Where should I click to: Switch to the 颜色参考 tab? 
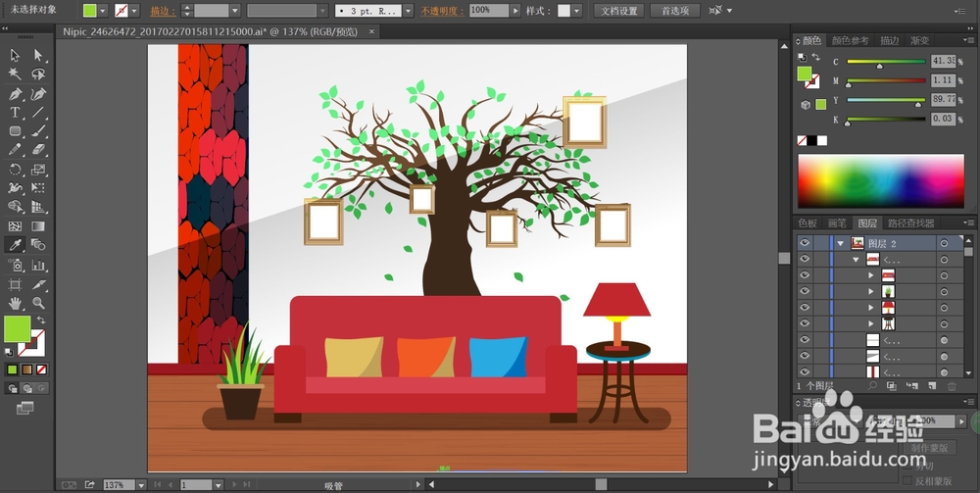coord(850,40)
